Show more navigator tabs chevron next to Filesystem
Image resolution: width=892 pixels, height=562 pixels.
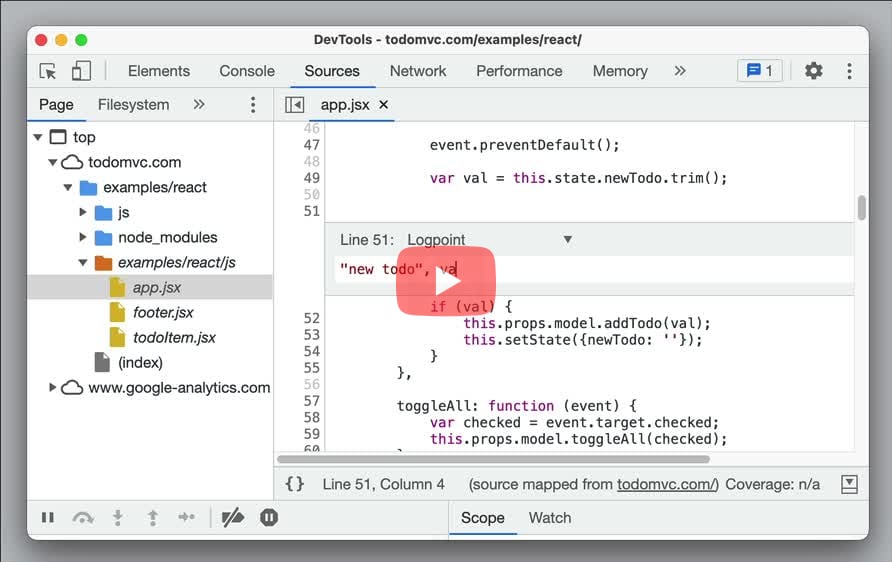click(199, 105)
